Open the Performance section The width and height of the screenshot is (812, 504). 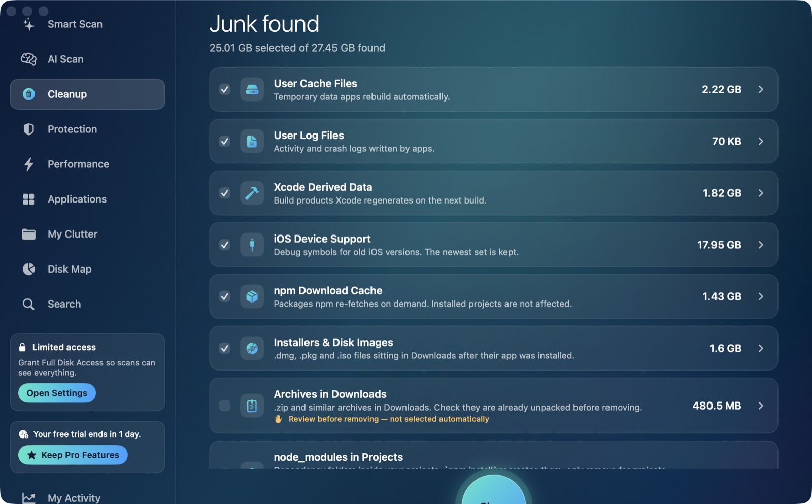(x=87, y=164)
